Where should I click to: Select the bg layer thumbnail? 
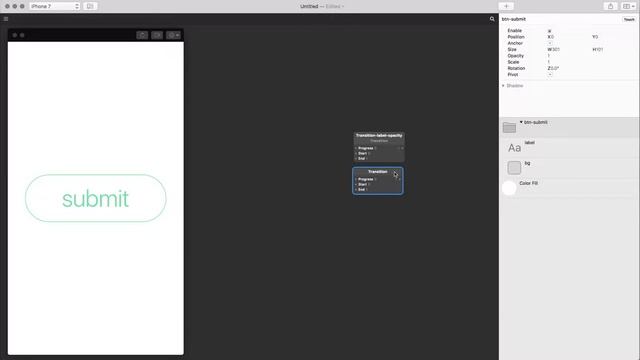(514, 167)
